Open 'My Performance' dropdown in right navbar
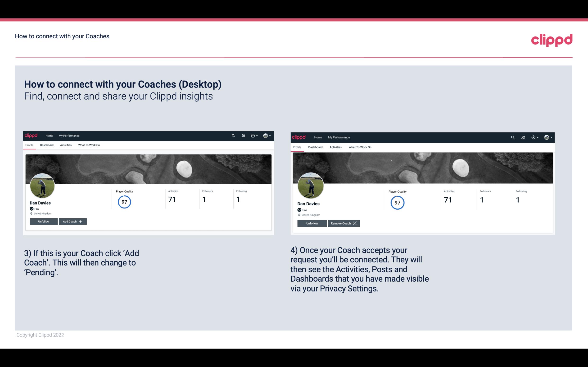 [x=339, y=137]
